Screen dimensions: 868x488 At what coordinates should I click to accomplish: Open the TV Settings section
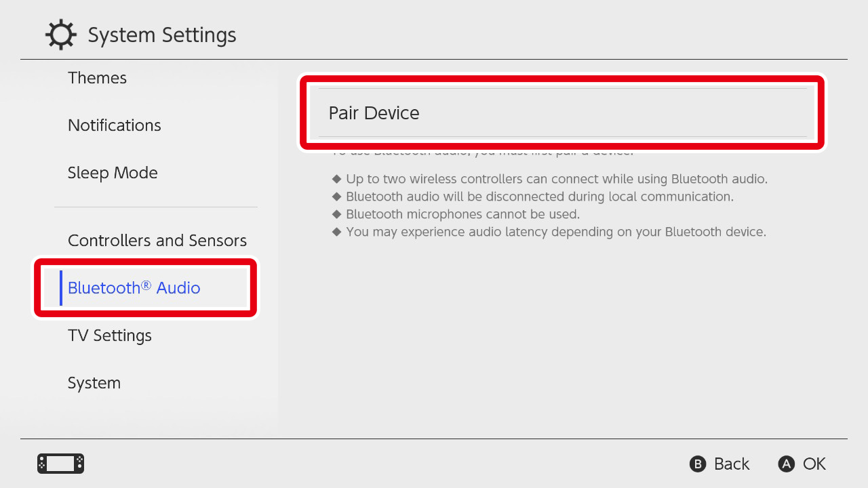click(109, 335)
